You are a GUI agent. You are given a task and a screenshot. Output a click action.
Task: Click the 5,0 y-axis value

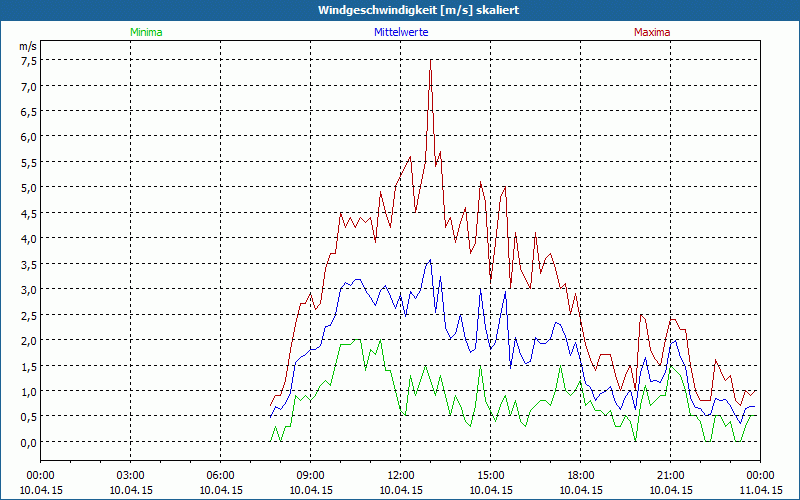point(29,188)
